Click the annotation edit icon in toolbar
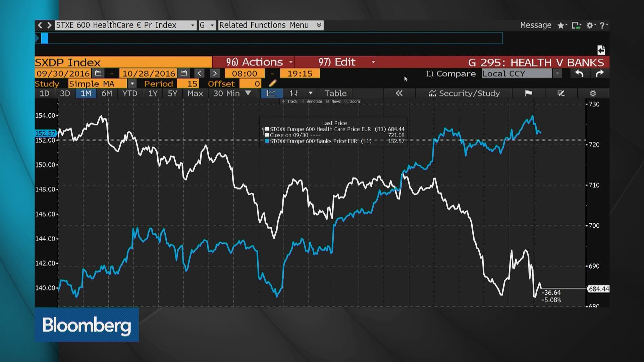 coord(561,93)
